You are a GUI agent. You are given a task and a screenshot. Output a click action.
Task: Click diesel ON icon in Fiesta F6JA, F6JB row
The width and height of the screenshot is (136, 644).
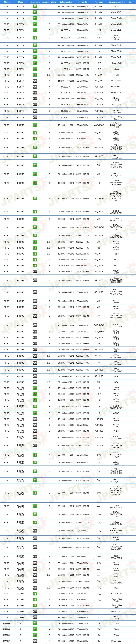click(x=35, y=81)
